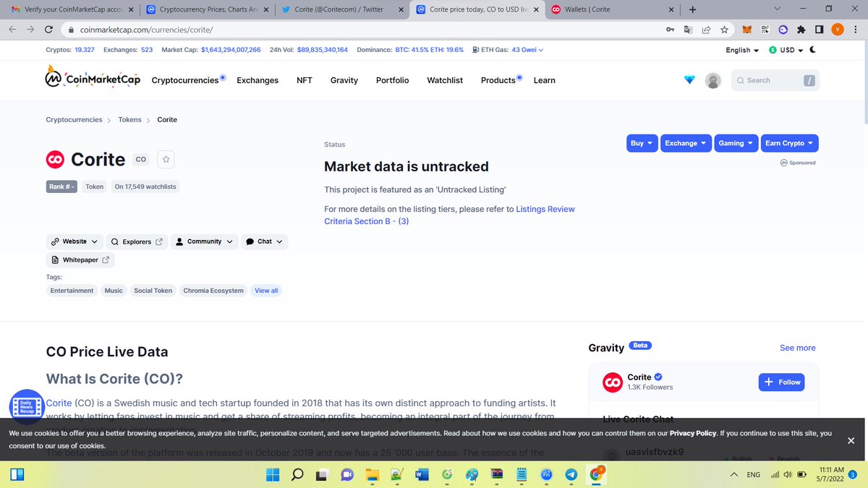
Task: Click Tokens breadcrumb link
Action: 130,119
